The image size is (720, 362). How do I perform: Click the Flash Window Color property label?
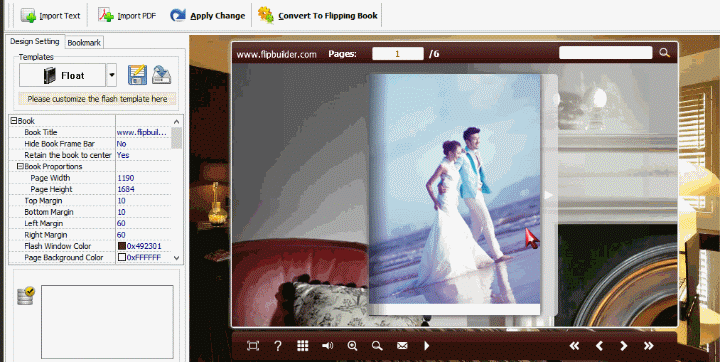coord(58,246)
